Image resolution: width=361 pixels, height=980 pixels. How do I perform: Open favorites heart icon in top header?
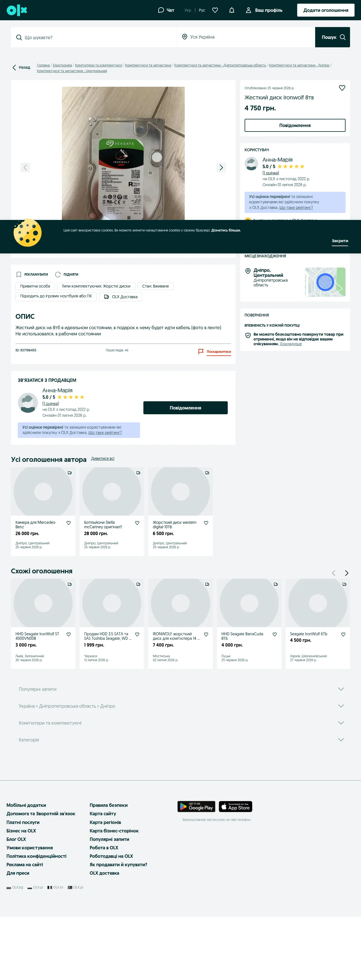(x=215, y=10)
